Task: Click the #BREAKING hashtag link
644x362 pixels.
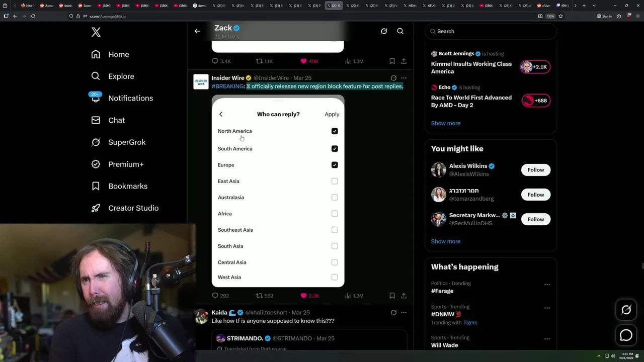Action: (x=227, y=86)
